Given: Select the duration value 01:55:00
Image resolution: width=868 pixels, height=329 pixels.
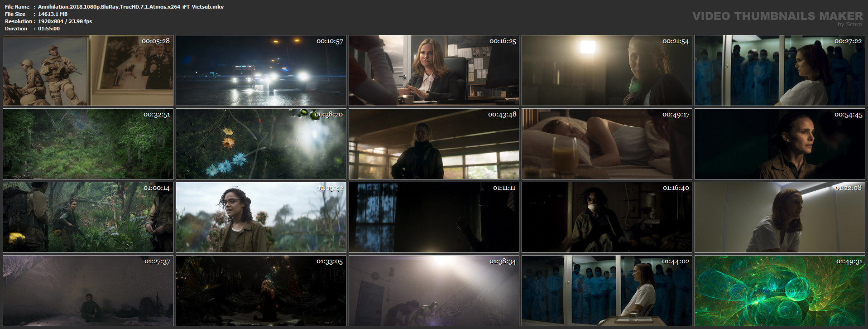Looking at the screenshot, I should tap(49, 29).
